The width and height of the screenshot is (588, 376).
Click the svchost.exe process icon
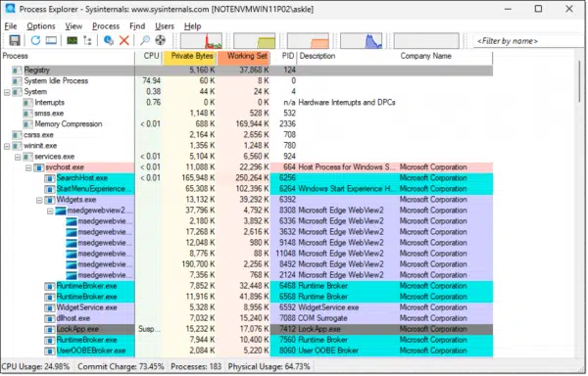click(38, 167)
